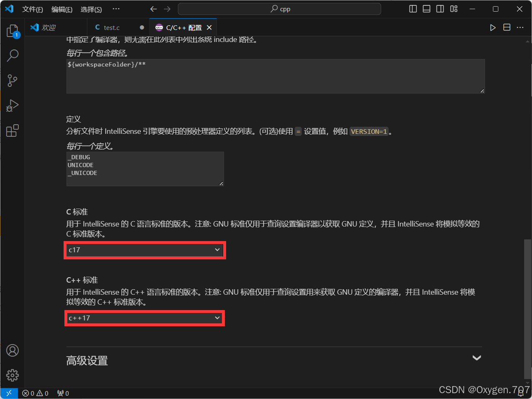Click the VERSION=1 example code
The image size is (532, 399).
pos(369,131)
